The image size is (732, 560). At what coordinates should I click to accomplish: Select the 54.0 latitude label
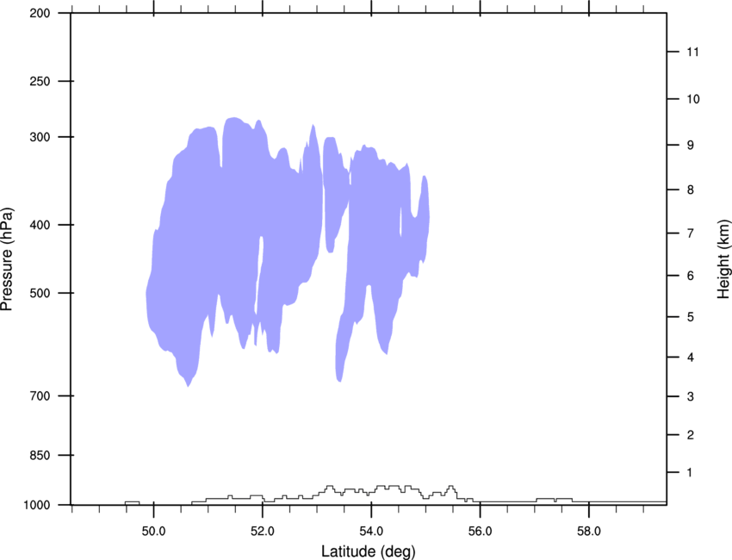pyautogui.click(x=371, y=532)
